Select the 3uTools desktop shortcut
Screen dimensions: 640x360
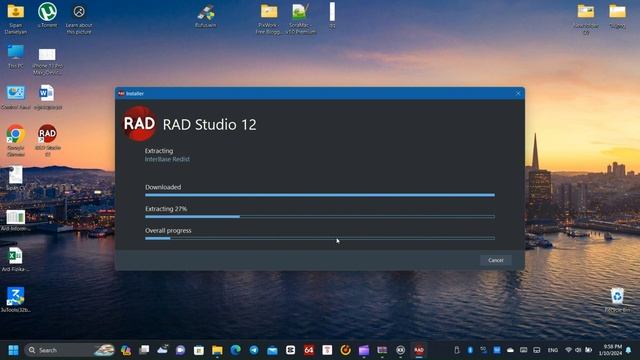point(16,299)
